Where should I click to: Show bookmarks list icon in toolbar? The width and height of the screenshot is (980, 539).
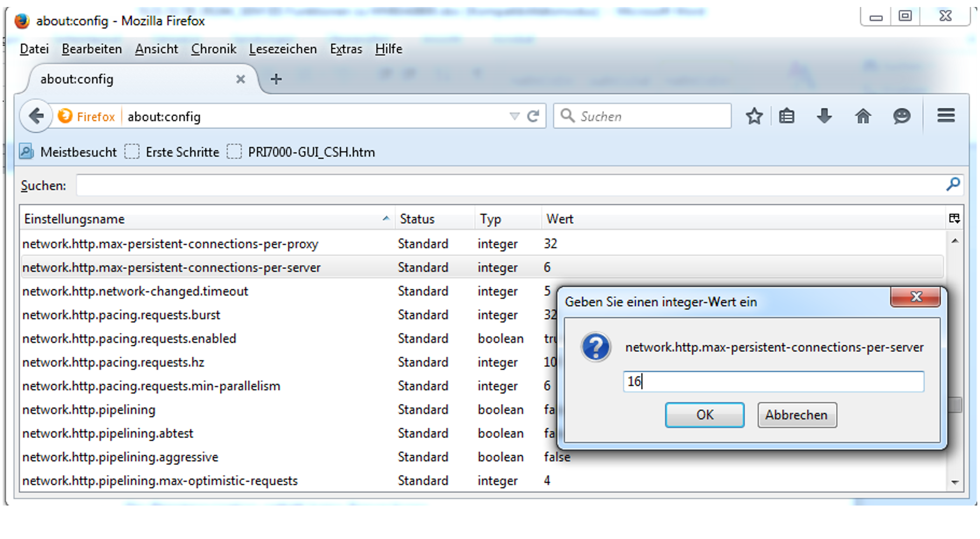tap(787, 116)
